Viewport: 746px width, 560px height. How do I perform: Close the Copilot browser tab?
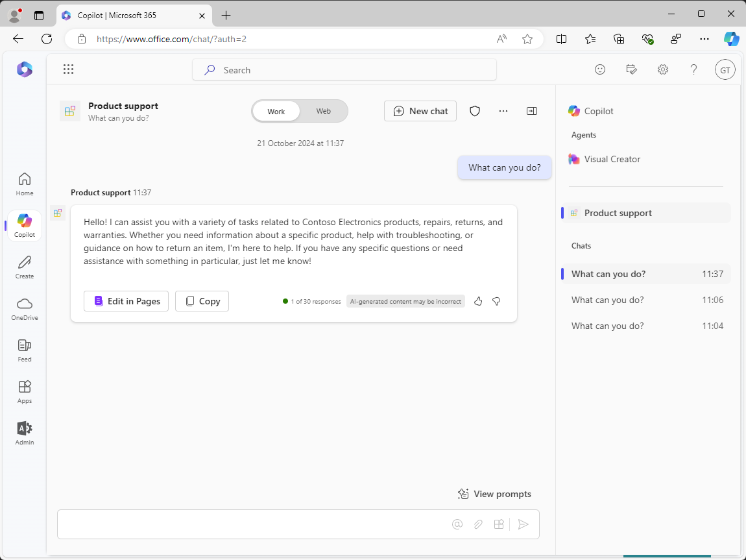(x=202, y=16)
